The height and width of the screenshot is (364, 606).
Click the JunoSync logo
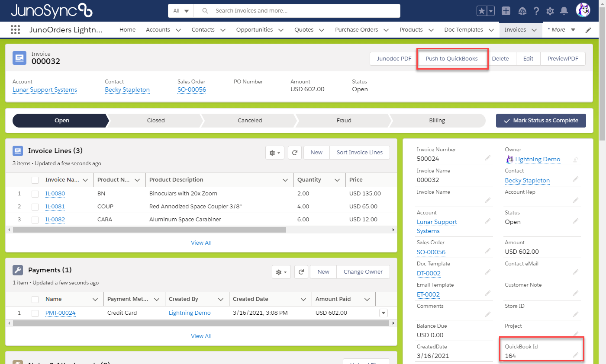click(52, 11)
